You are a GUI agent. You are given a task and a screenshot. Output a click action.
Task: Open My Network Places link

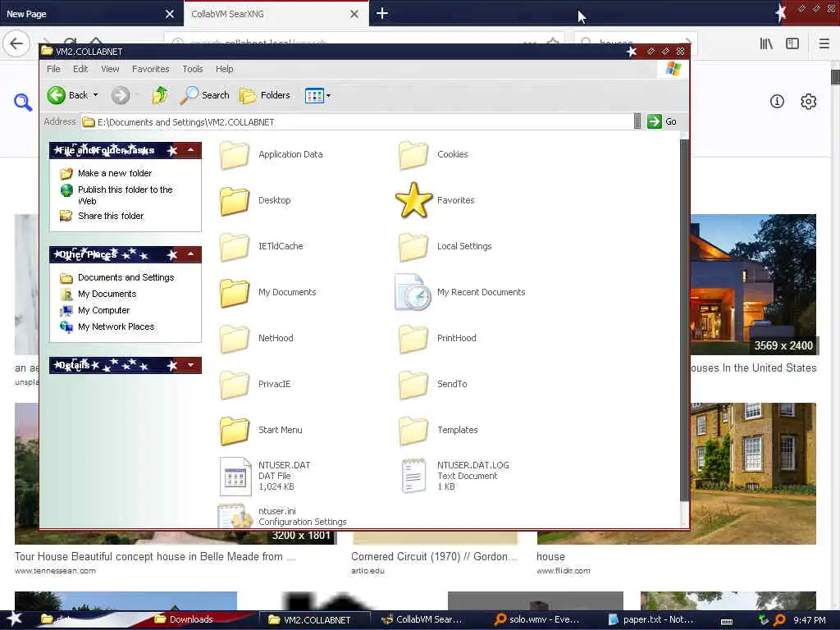coord(116,326)
